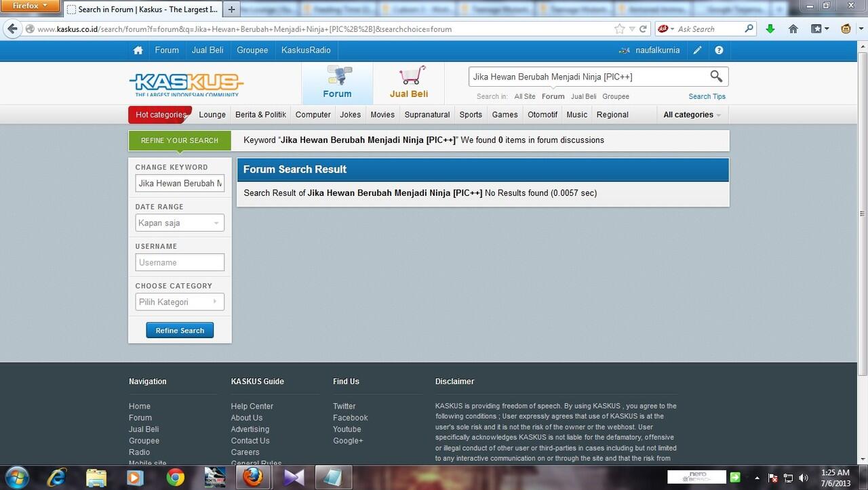Open the Otomotif category
Viewport: 868px width, 490px height.
click(x=542, y=115)
